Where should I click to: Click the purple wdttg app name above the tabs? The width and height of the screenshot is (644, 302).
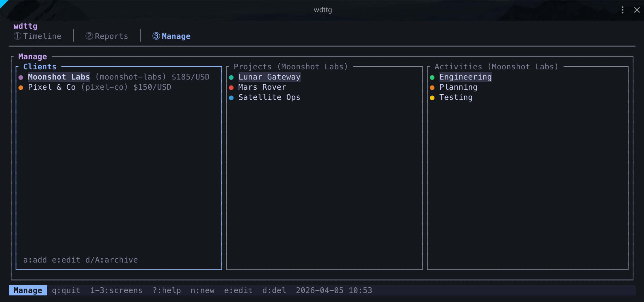point(25,26)
